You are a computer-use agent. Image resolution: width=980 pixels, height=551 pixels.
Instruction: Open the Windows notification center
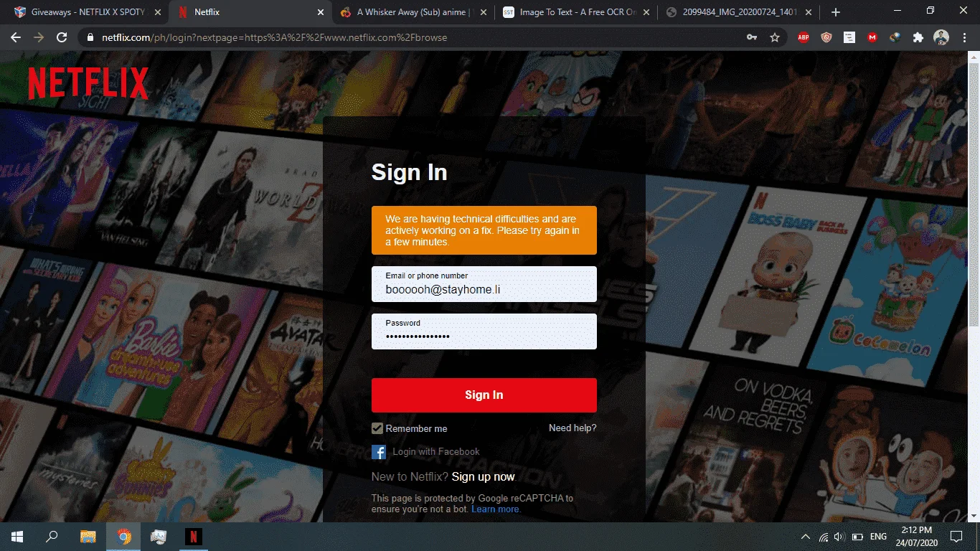956,537
